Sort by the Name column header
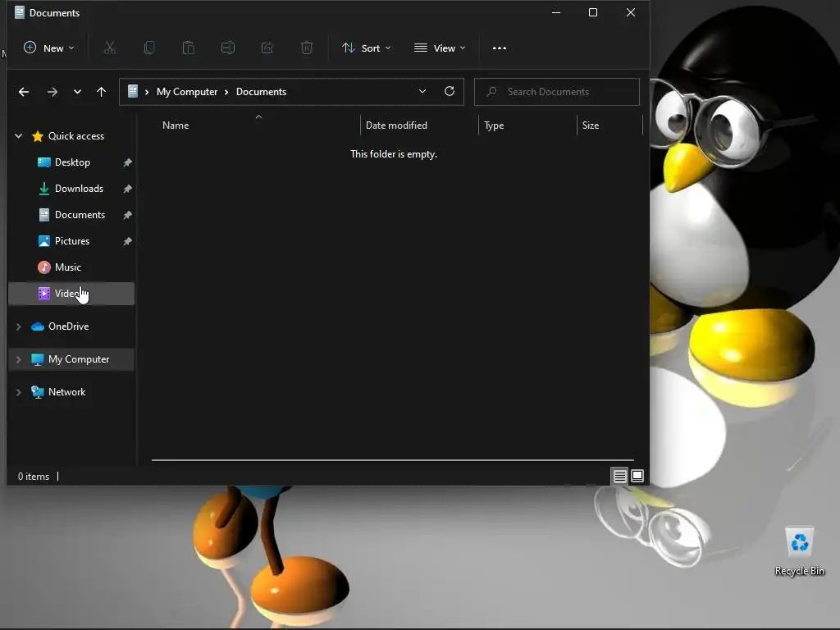 176,126
